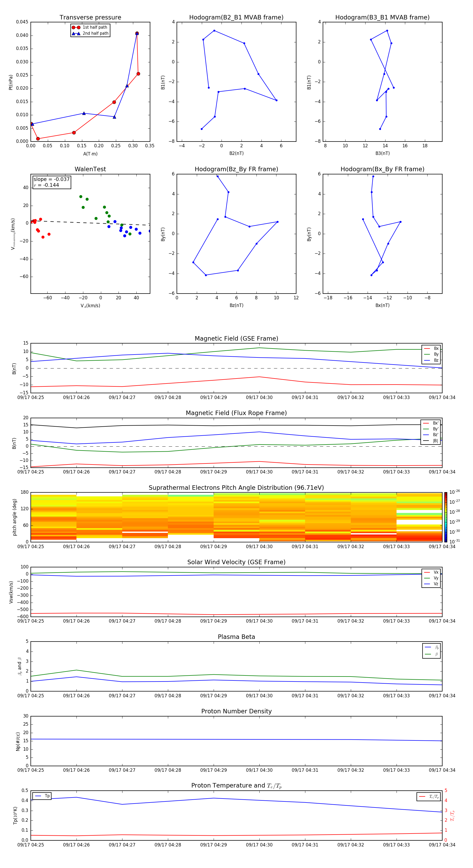This screenshot has width=473, height=868.
Task: Select the |B| legend entry in Flux Rope panel
Action: click(431, 441)
